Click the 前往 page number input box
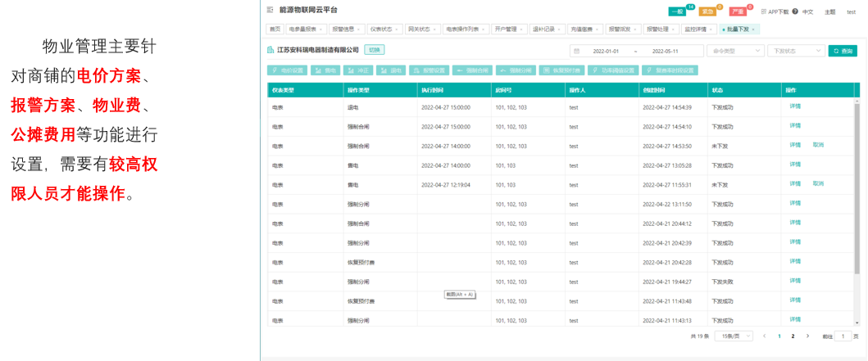Viewport: 868px width, 361px height. [843, 336]
